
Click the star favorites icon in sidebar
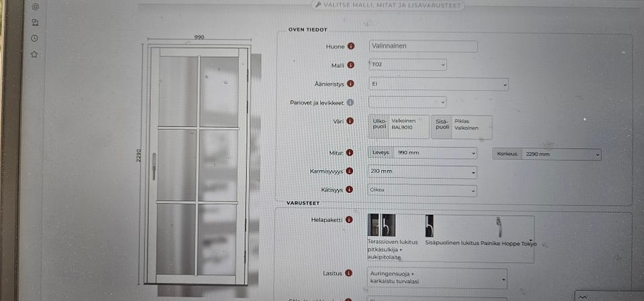(x=34, y=54)
